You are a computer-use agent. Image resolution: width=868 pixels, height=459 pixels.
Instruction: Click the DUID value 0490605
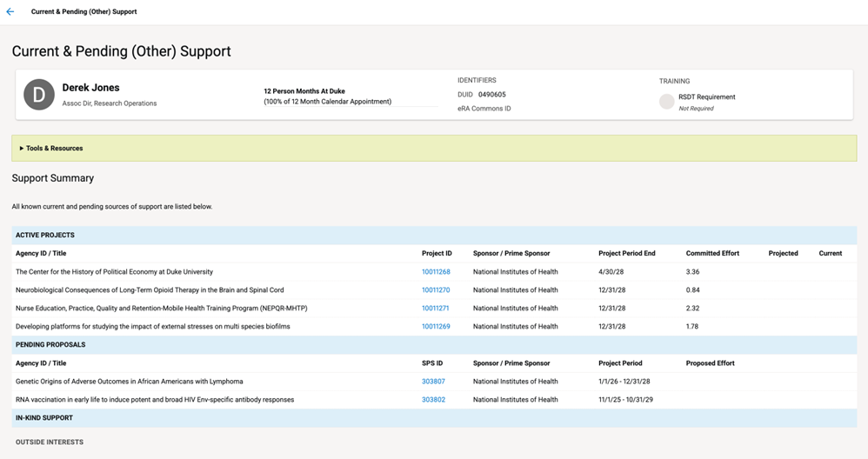coord(491,95)
